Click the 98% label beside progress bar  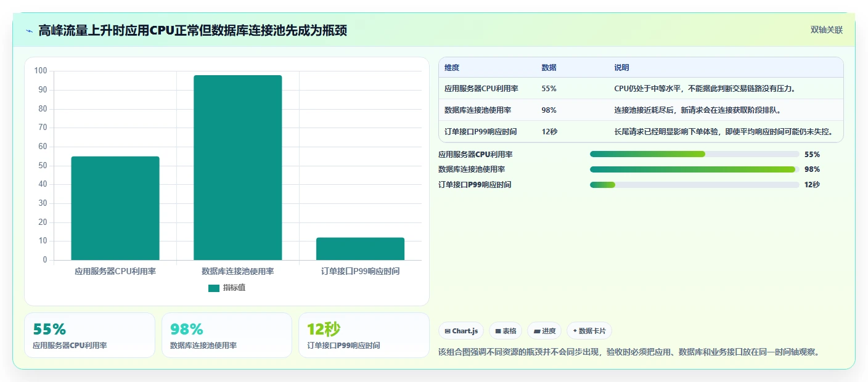coord(812,169)
